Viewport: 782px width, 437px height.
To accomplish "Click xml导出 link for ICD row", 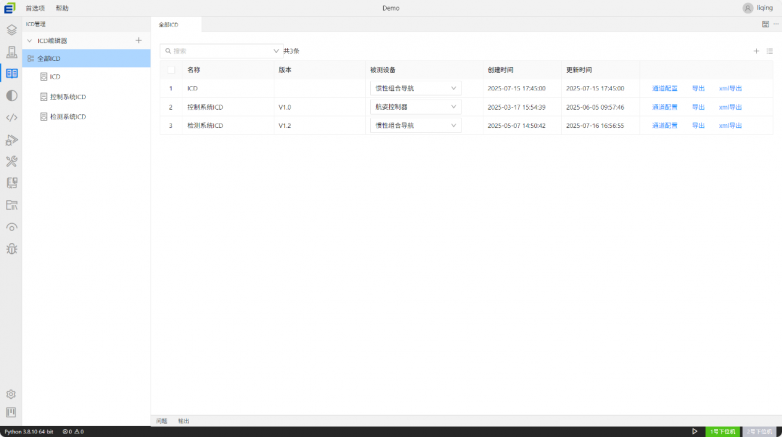I will [x=730, y=88].
